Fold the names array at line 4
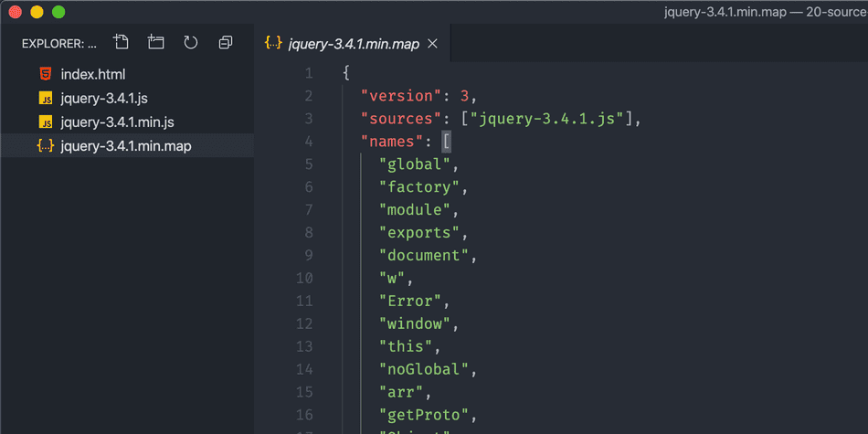 coord(328,142)
